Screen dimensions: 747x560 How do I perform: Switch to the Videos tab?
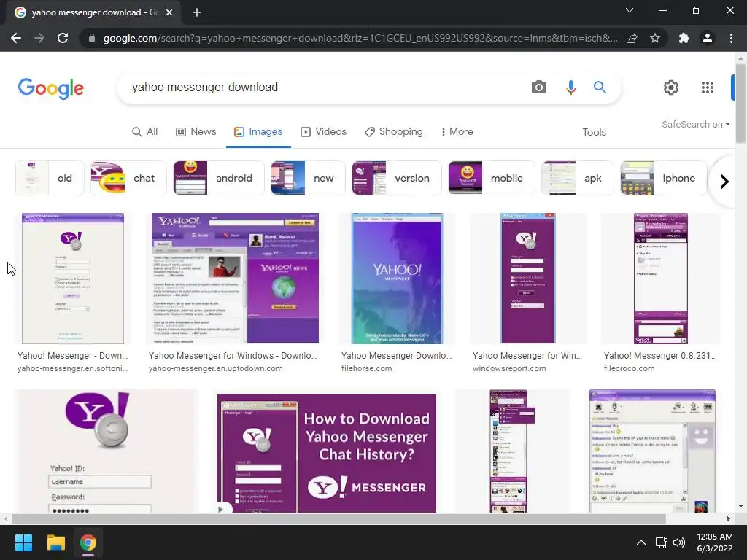[x=323, y=131]
